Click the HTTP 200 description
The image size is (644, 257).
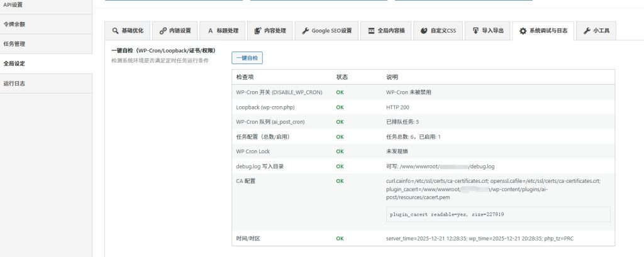point(397,107)
